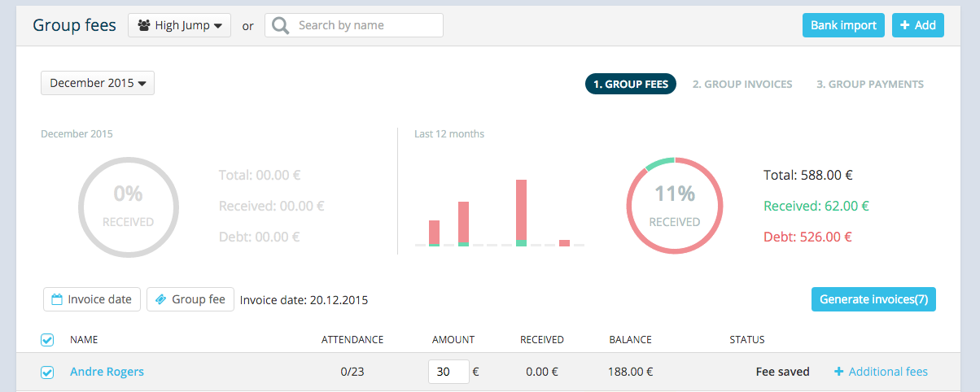This screenshot has height=392, width=980.
Task: Click the Fee saved status text
Action: pyautogui.click(x=783, y=372)
